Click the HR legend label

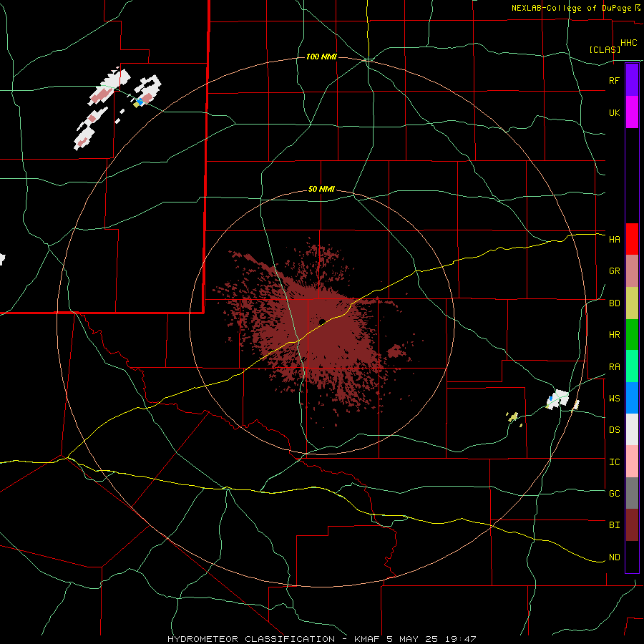(615, 335)
